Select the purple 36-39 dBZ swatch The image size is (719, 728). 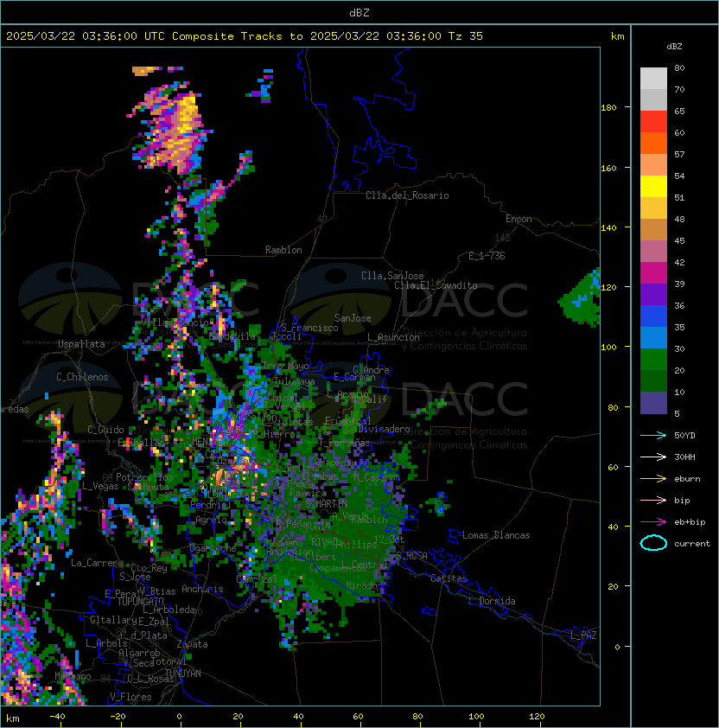[x=653, y=295]
